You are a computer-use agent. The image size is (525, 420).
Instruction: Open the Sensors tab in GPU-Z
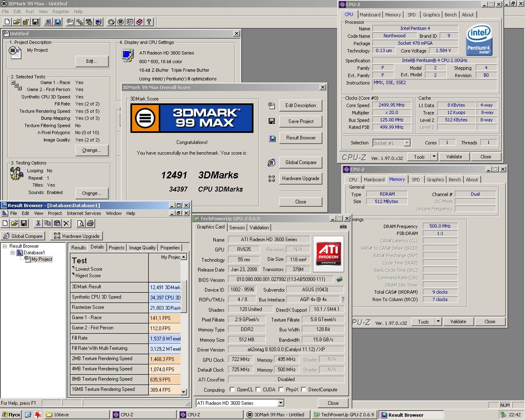click(x=237, y=228)
